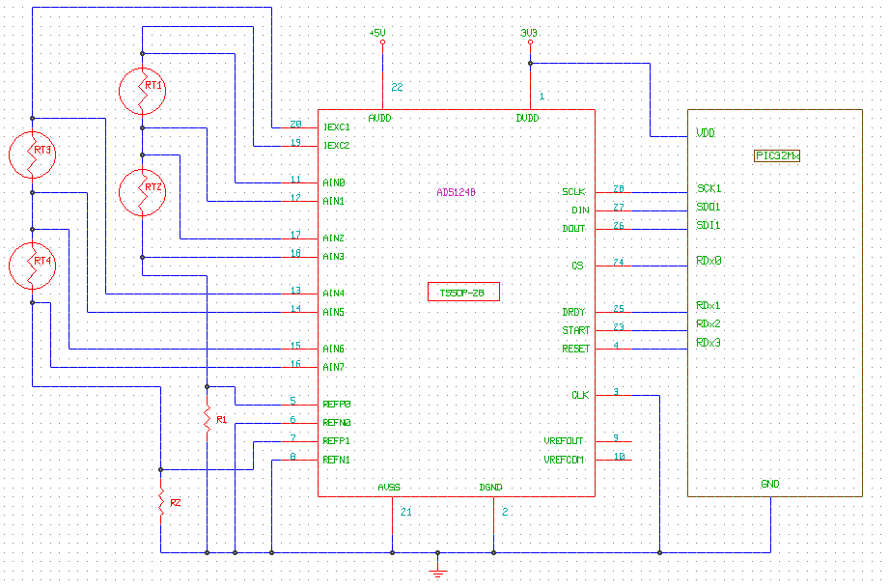Image resolution: width=889 pixels, height=588 pixels.
Task: Click the AVSS pin label
Action: tap(390, 487)
